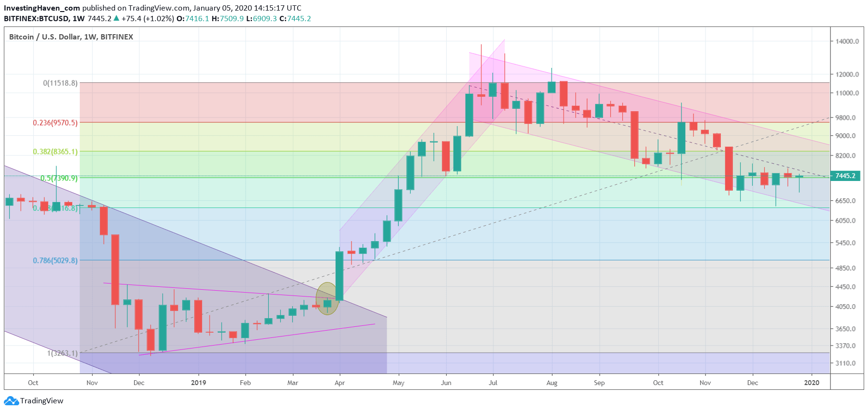The image size is (868, 412).
Task: Click the Jun label on time axis
Action: [446, 383]
